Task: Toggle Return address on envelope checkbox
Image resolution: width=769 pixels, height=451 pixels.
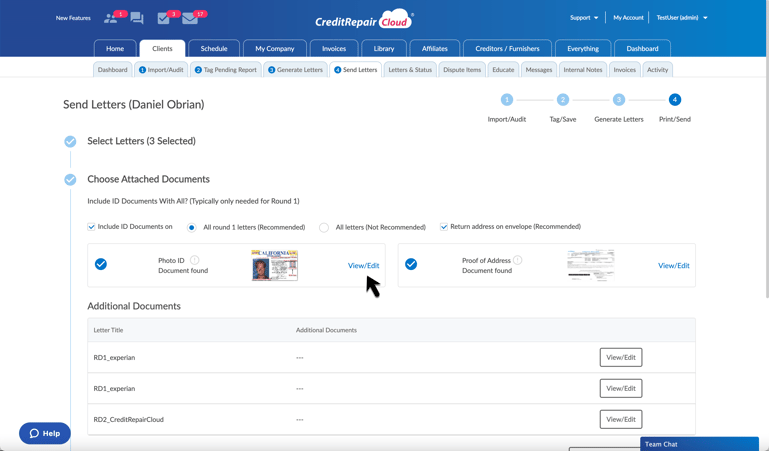Action: [444, 227]
